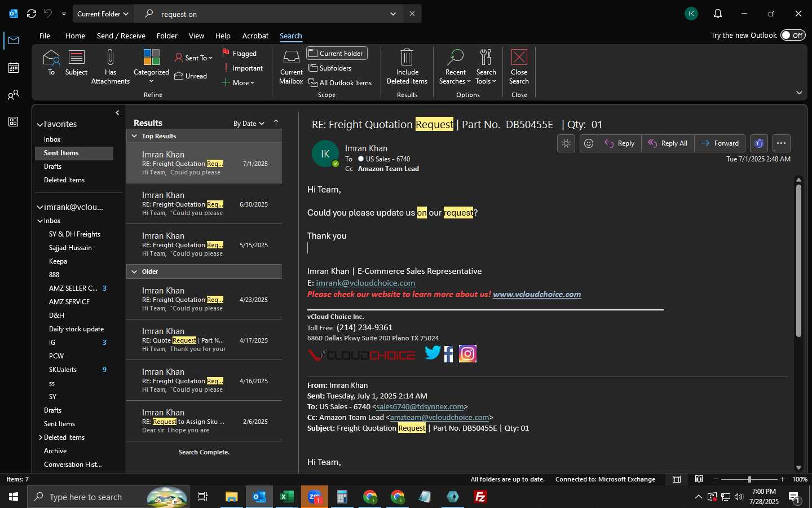Add a reaction with smiley icon

tap(589, 143)
